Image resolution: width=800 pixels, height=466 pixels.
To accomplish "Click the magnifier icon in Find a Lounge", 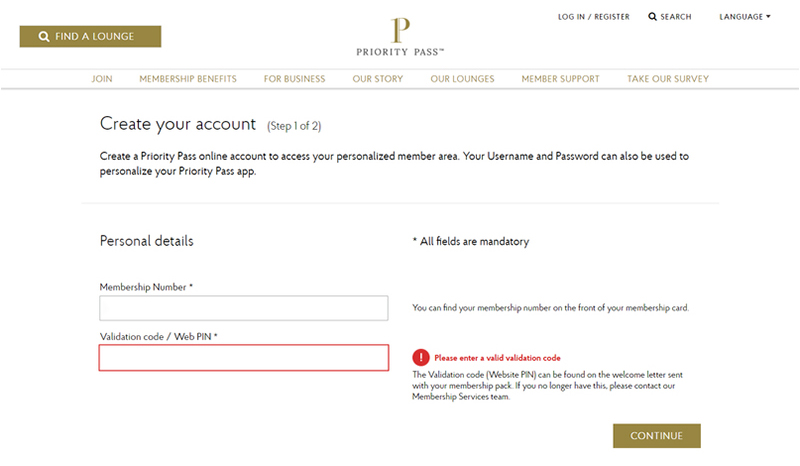I will [x=44, y=37].
